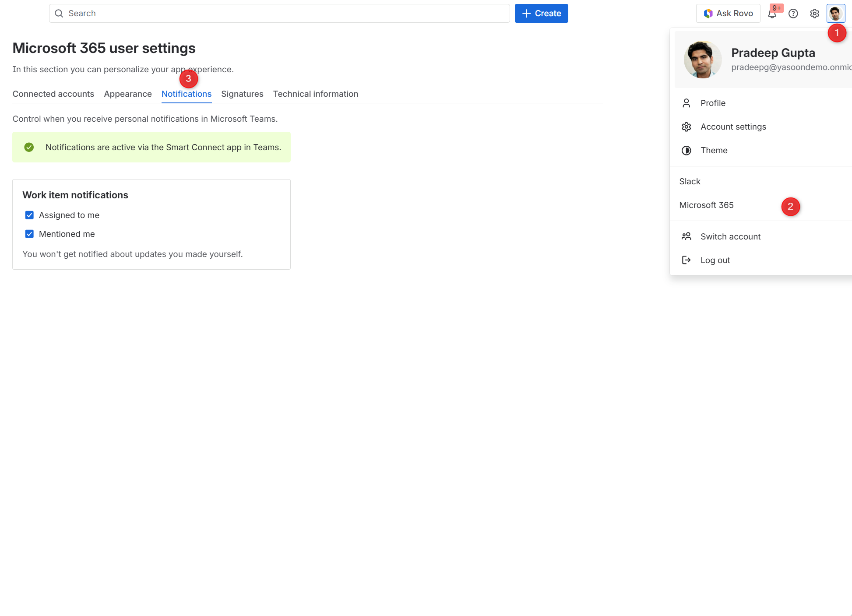Click the 'You won't get notified' note
Screen dimensions: 852x616
coord(133,254)
